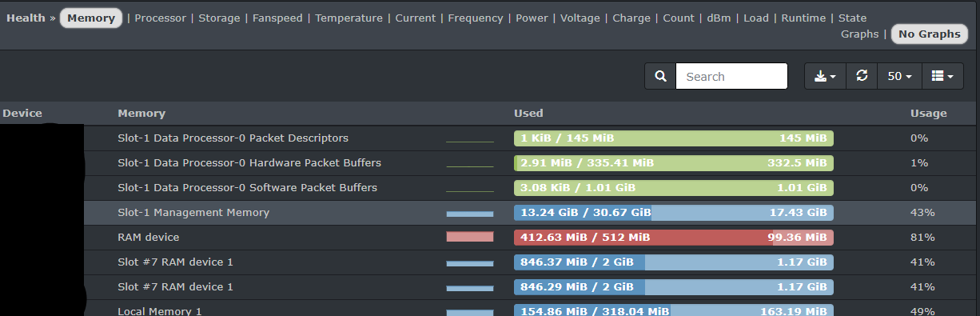The image size is (980, 316).
Task: Click the search magnifier icon
Action: [660, 76]
